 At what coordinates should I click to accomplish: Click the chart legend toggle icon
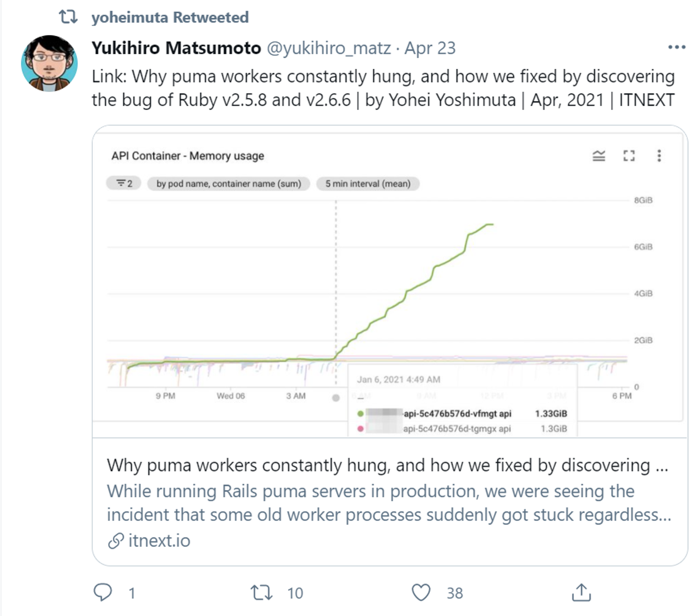599,156
